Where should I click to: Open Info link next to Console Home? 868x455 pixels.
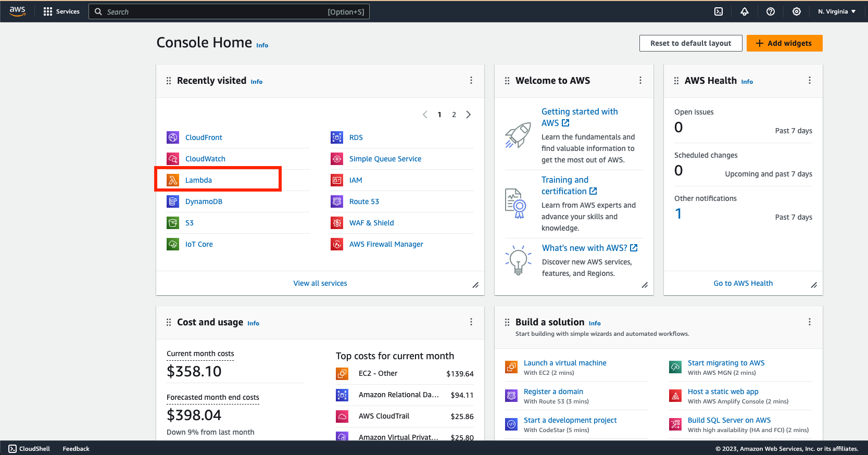(262, 45)
